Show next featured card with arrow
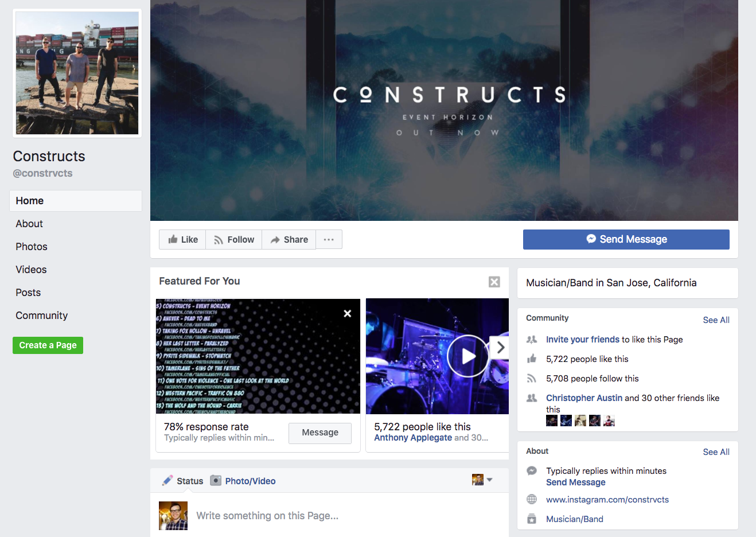756x537 pixels. tap(500, 347)
